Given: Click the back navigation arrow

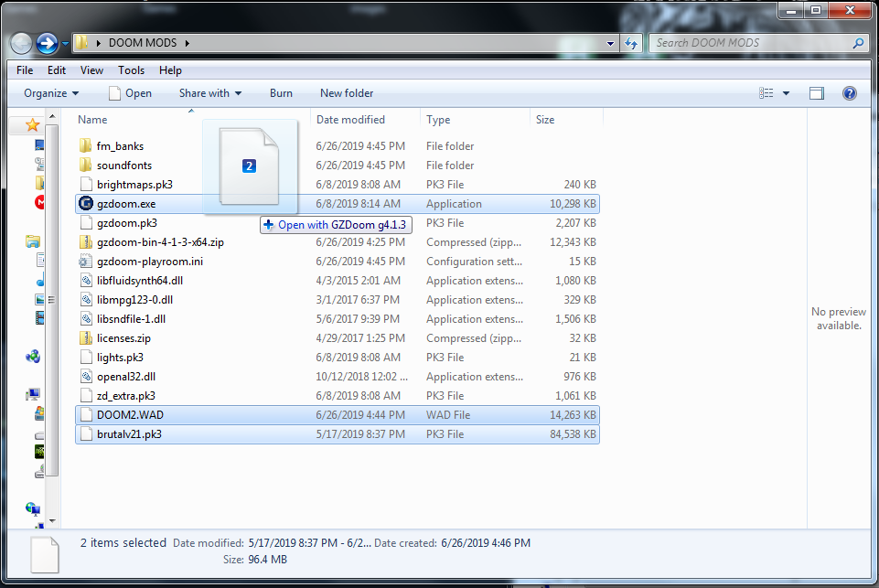Looking at the screenshot, I should pyautogui.click(x=21, y=43).
